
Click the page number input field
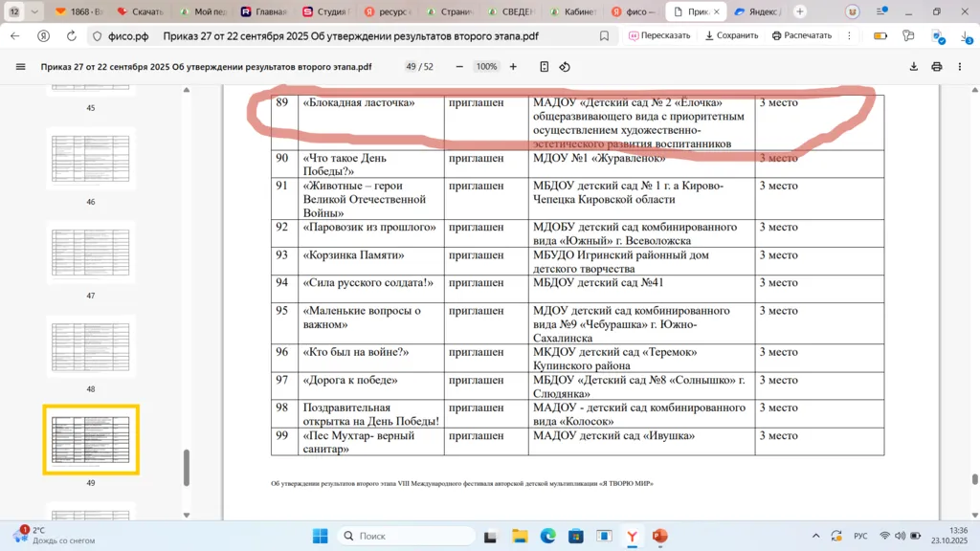tap(412, 67)
